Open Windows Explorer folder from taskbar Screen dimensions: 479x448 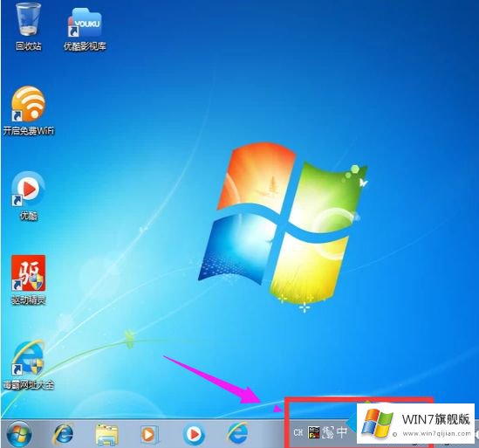(106, 434)
